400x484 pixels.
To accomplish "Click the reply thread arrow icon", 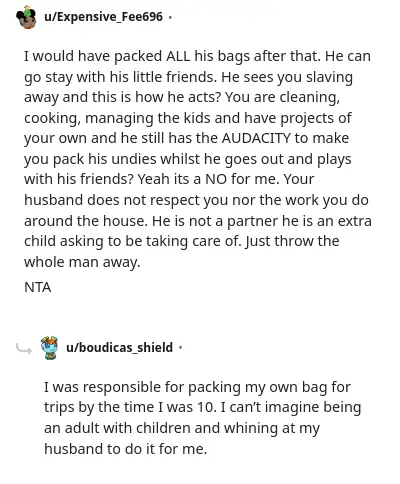I will pos(24,349).
